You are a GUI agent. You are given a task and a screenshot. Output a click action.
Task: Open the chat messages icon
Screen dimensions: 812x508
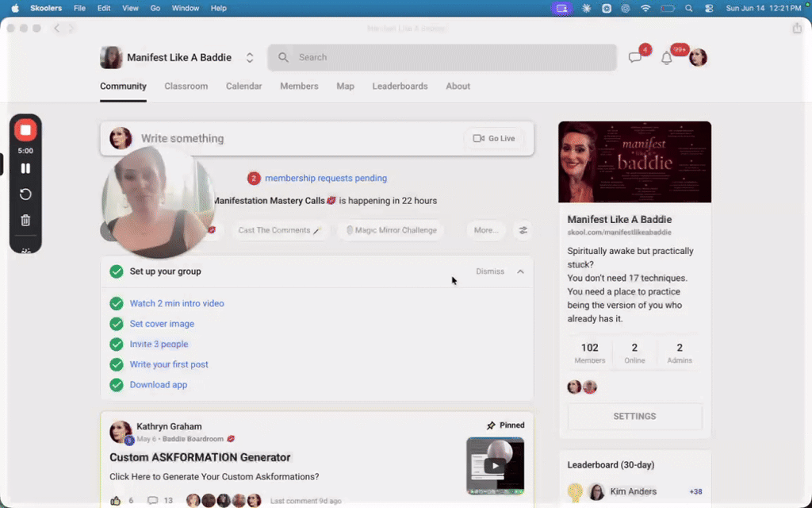pyautogui.click(x=635, y=57)
